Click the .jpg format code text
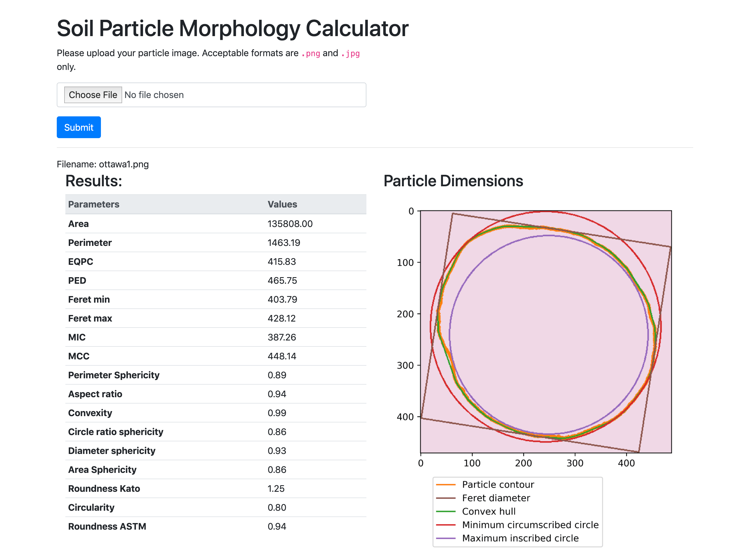The width and height of the screenshot is (750, 560). pyautogui.click(x=350, y=54)
